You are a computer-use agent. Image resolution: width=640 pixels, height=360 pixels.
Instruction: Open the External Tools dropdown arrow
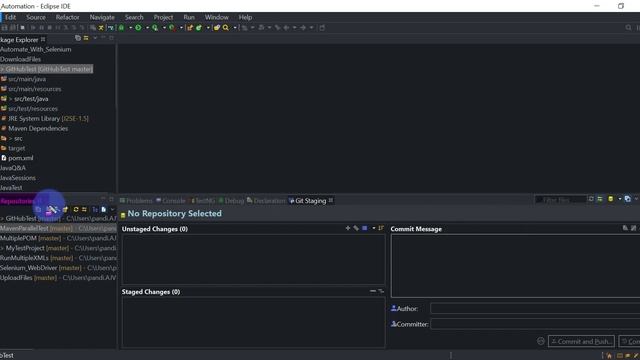[x=181, y=28]
